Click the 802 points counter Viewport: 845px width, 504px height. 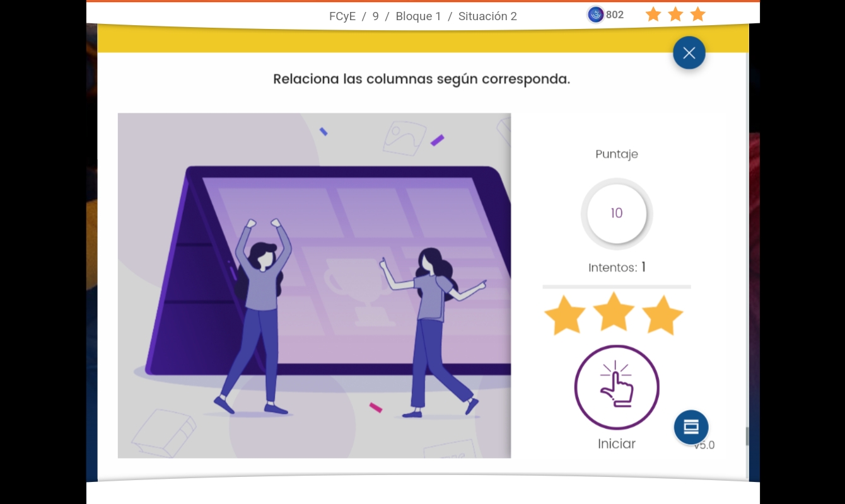tap(615, 14)
